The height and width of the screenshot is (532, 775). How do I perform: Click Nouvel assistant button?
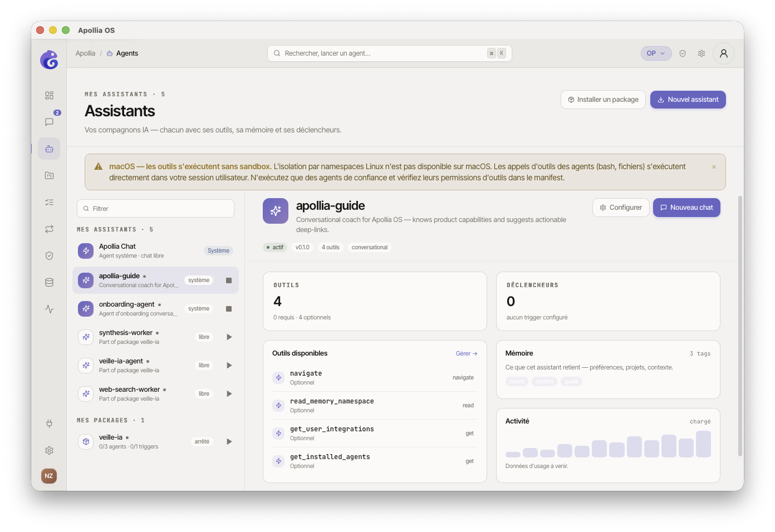pos(688,100)
